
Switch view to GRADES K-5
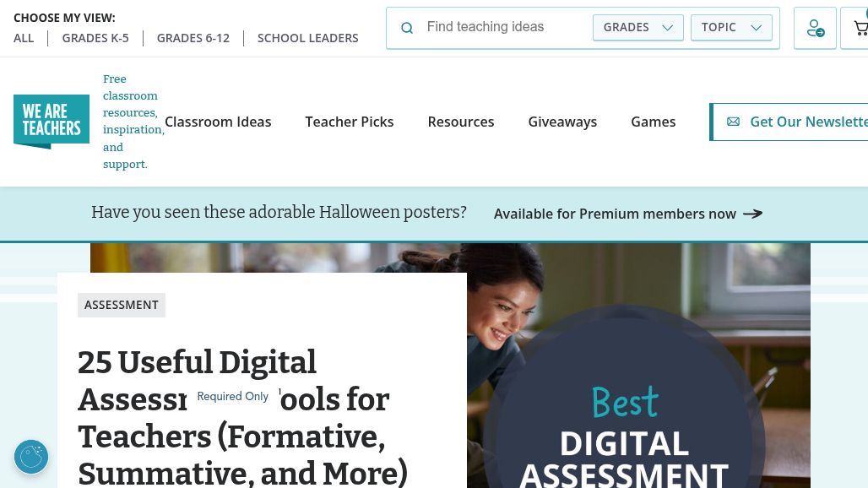(95, 38)
